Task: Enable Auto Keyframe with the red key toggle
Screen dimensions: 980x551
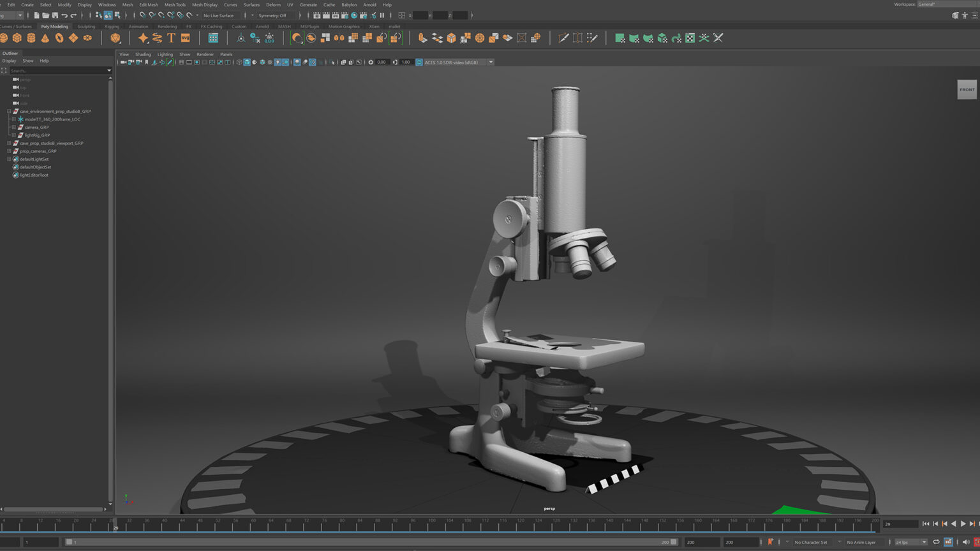Action: tap(771, 541)
